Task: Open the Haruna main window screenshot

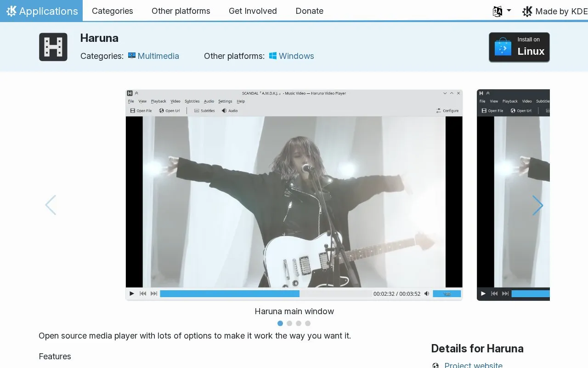Action: (x=294, y=195)
